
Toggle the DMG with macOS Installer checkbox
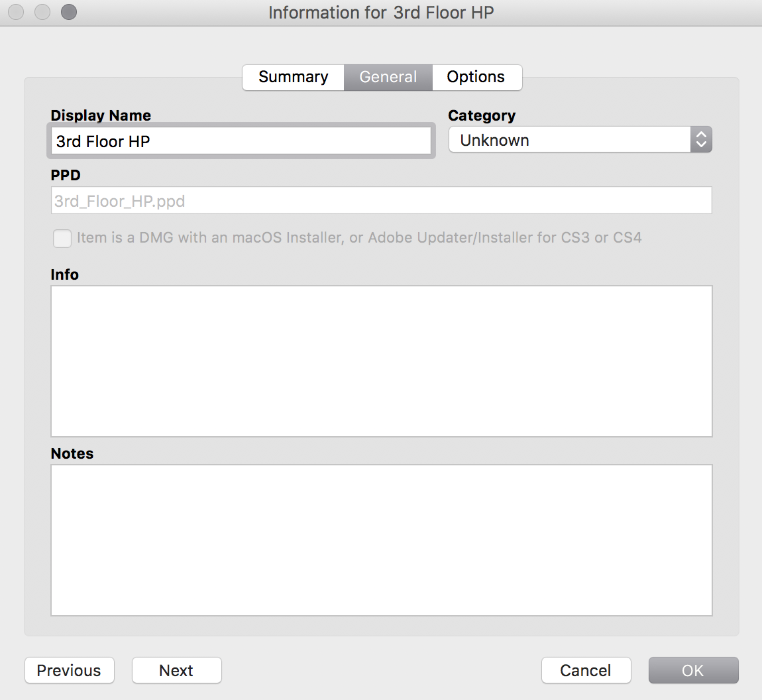coord(62,238)
